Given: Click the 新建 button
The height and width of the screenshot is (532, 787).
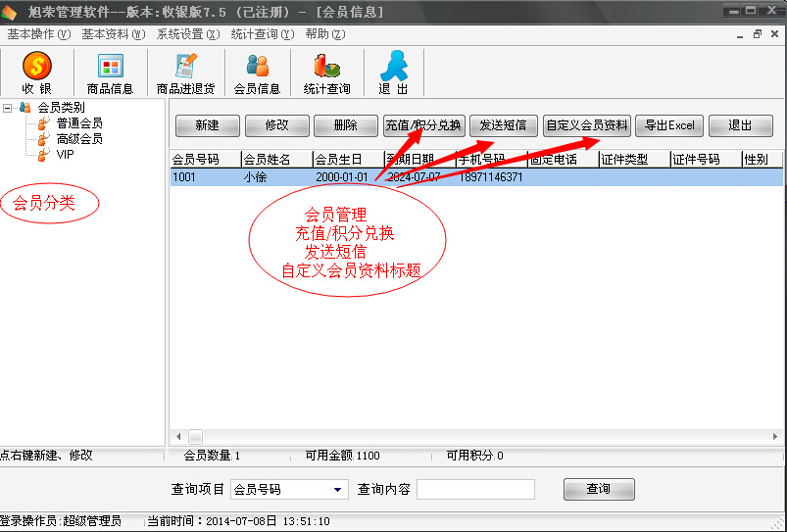Looking at the screenshot, I should (x=208, y=125).
